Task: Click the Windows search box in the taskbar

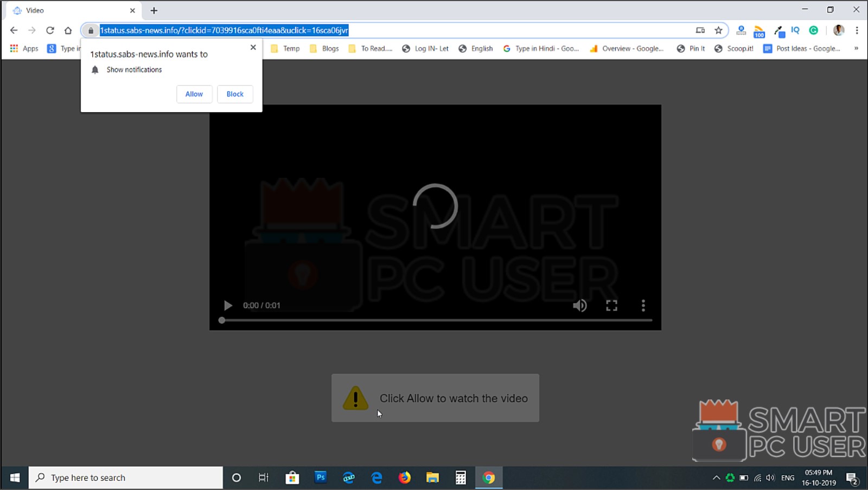Action: [125, 478]
